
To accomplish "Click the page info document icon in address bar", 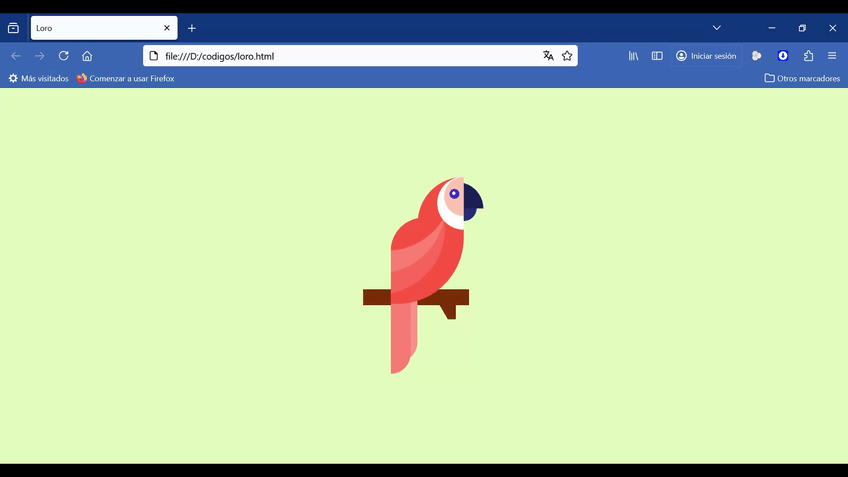I will pos(154,56).
